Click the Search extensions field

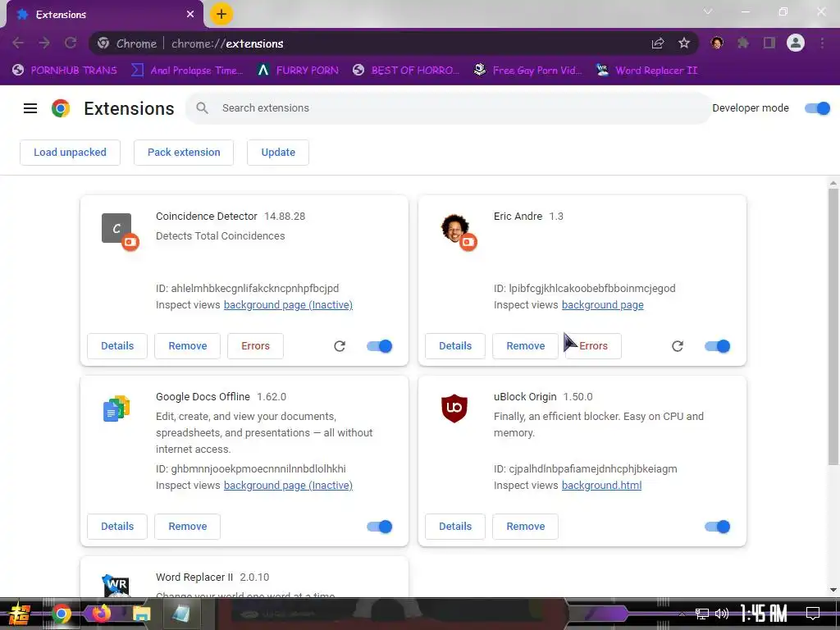coord(449,108)
